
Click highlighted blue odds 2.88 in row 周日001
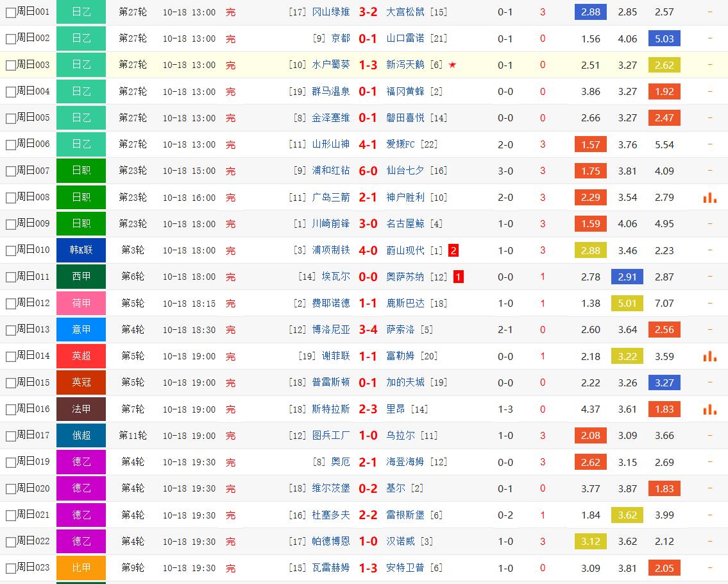coord(591,12)
